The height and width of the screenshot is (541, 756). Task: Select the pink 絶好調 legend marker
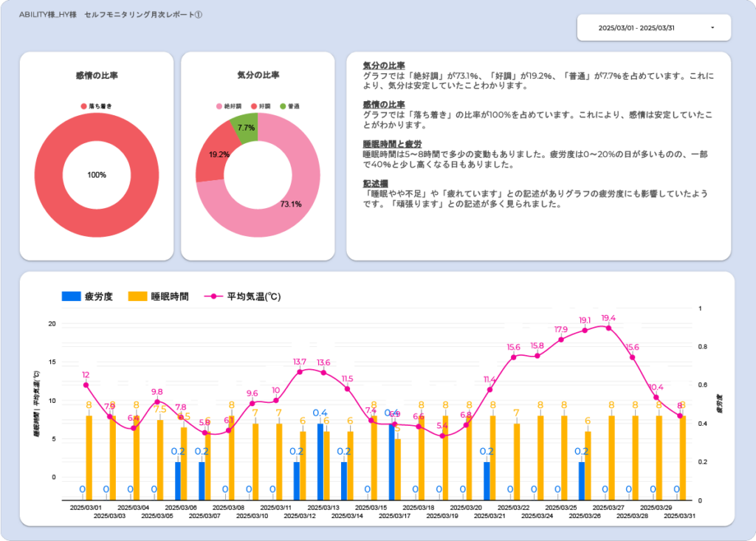coord(219,106)
